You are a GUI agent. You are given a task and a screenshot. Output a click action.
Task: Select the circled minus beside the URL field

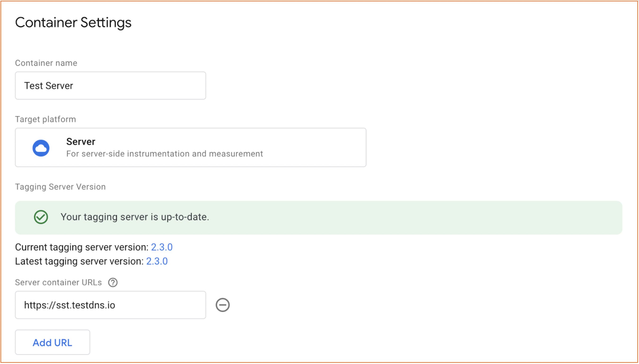tap(223, 304)
